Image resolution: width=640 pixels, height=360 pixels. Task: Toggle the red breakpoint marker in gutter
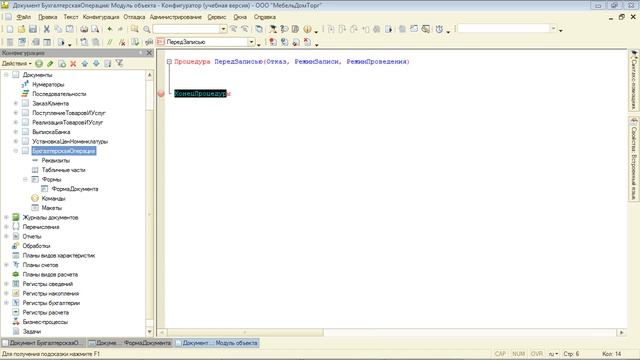[161, 93]
